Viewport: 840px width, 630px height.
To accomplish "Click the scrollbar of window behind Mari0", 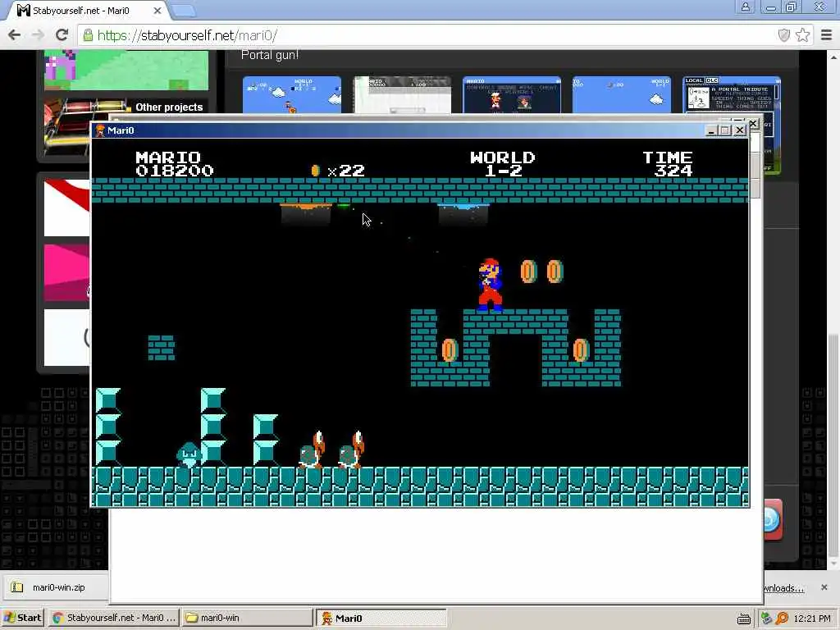I will tap(755, 174).
